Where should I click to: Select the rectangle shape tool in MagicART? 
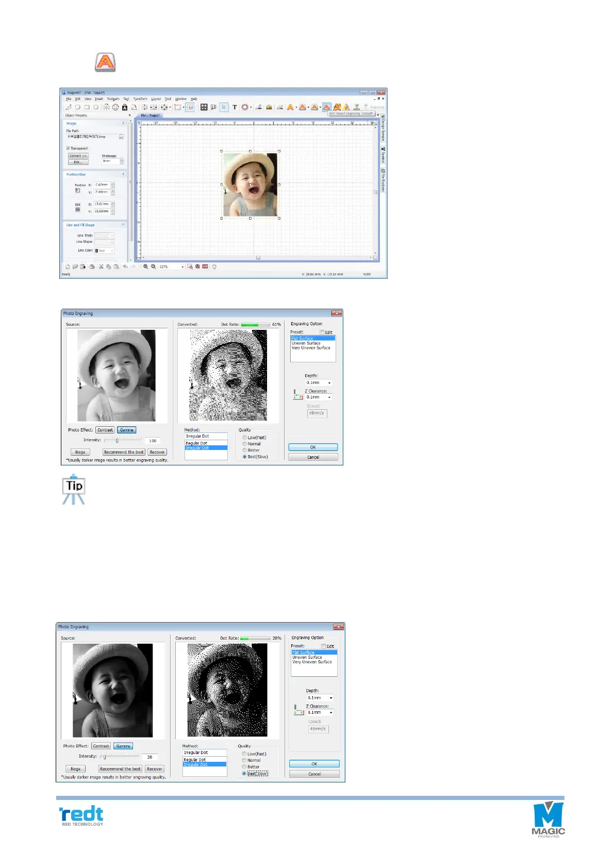pyautogui.click(x=87, y=107)
